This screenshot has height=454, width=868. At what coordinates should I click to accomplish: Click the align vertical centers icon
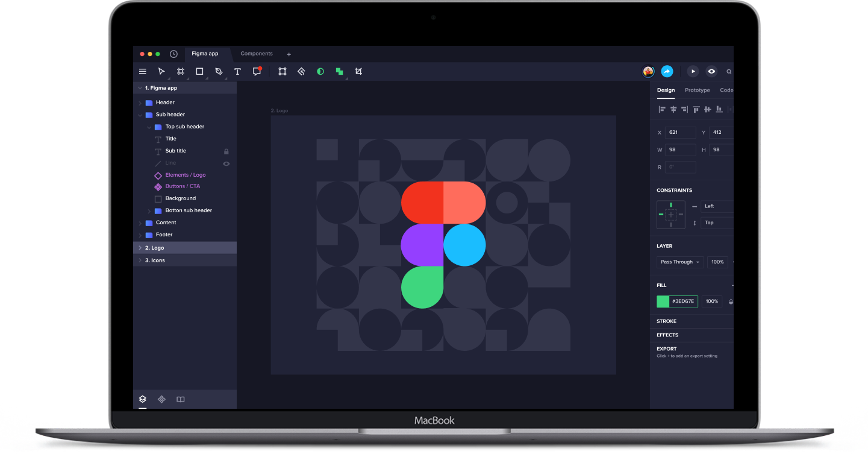pos(707,109)
